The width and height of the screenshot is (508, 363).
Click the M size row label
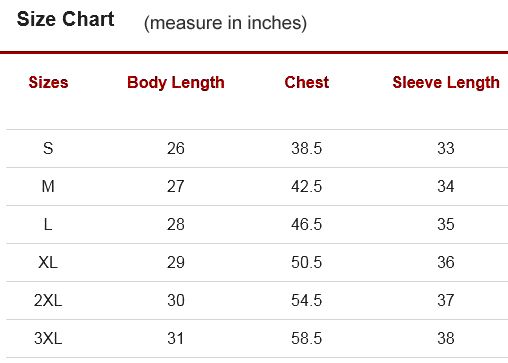point(48,186)
